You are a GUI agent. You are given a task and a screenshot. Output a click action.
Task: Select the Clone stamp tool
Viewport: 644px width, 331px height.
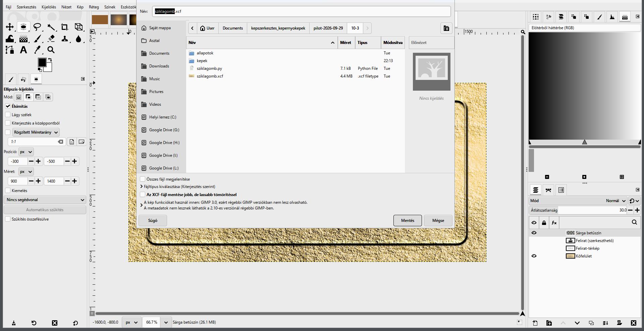coord(65,39)
